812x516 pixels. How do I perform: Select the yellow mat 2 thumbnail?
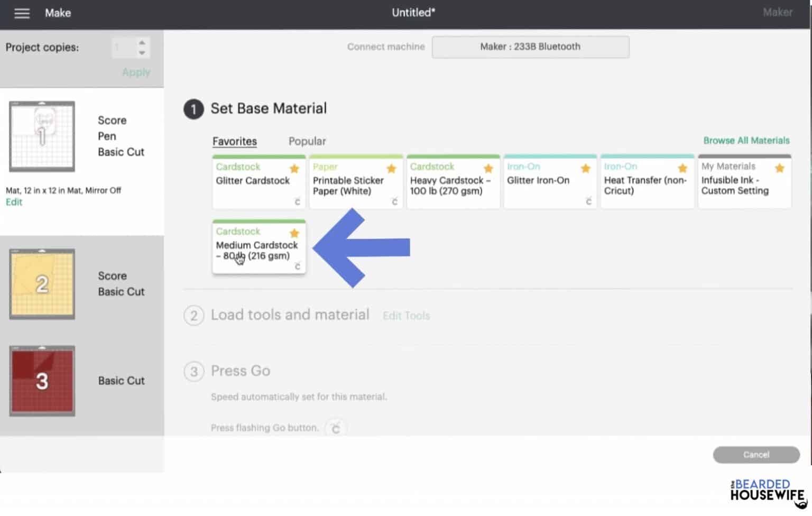pos(42,284)
